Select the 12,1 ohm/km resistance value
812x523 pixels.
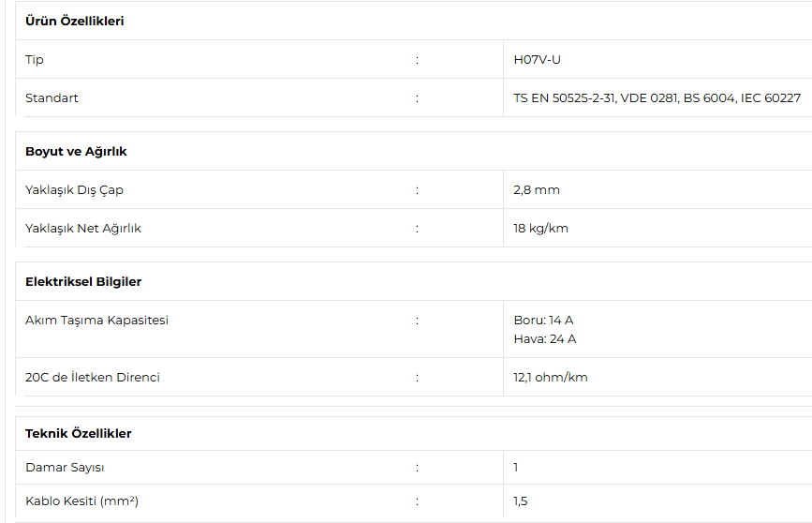(551, 378)
